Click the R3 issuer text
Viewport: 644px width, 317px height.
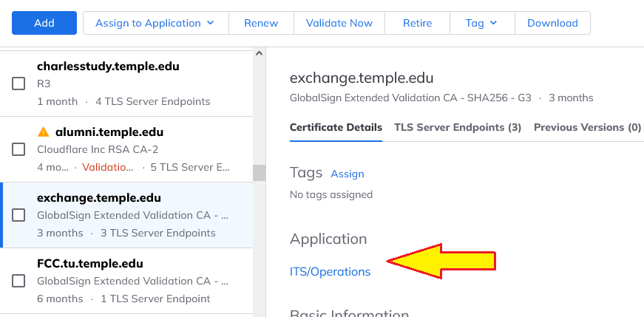tap(44, 83)
